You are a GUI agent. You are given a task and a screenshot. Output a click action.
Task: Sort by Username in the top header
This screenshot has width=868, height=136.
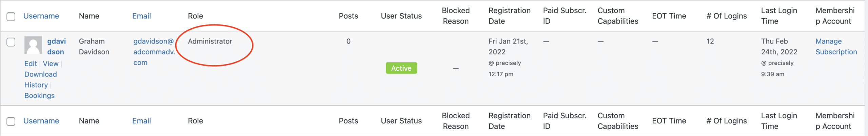(41, 16)
